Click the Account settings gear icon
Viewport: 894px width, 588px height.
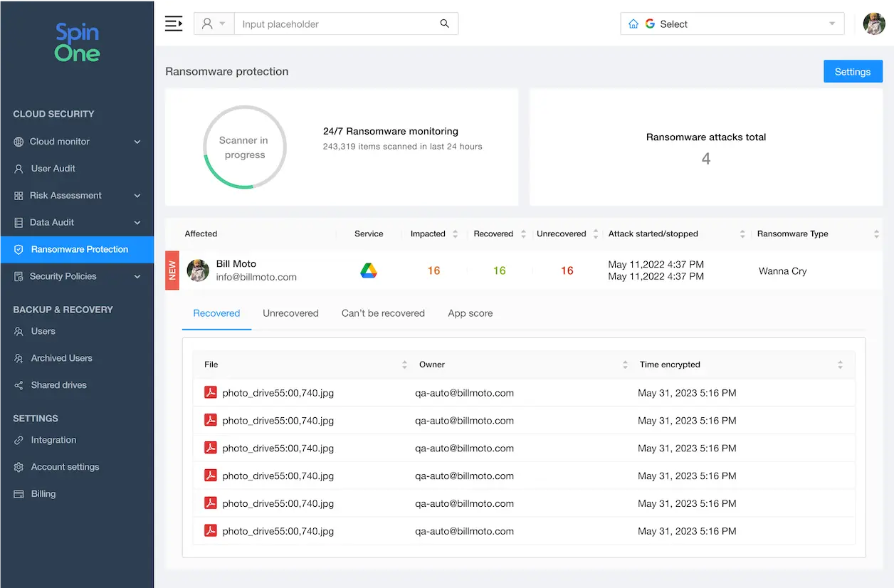(x=19, y=467)
